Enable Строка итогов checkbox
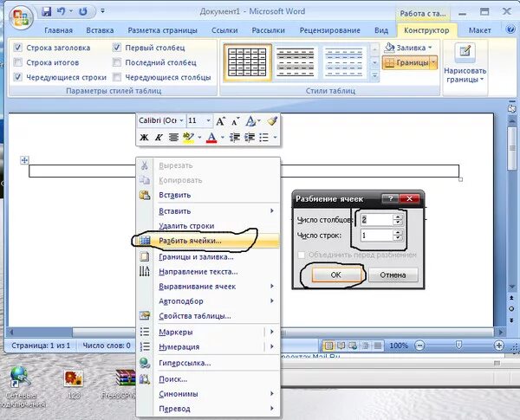 point(17,62)
